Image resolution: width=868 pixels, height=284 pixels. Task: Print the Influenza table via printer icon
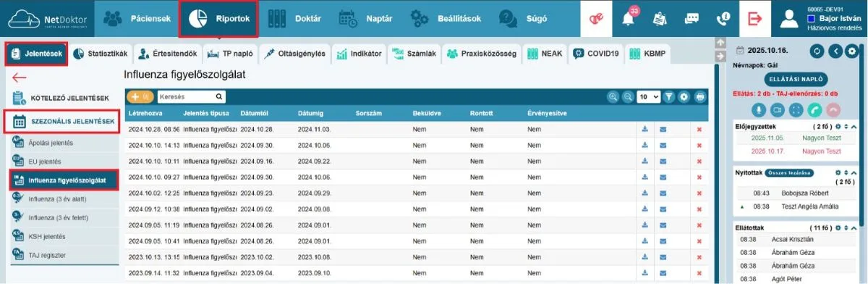click(x=699, y=96)
